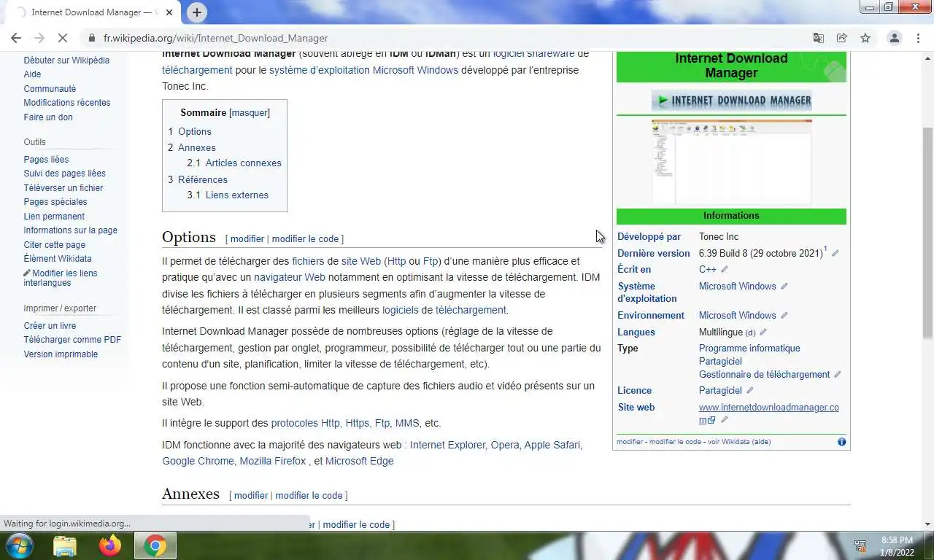Follow the navigateur Web link
The height and width of the screenshot is (560, 934).
(290, 278)
